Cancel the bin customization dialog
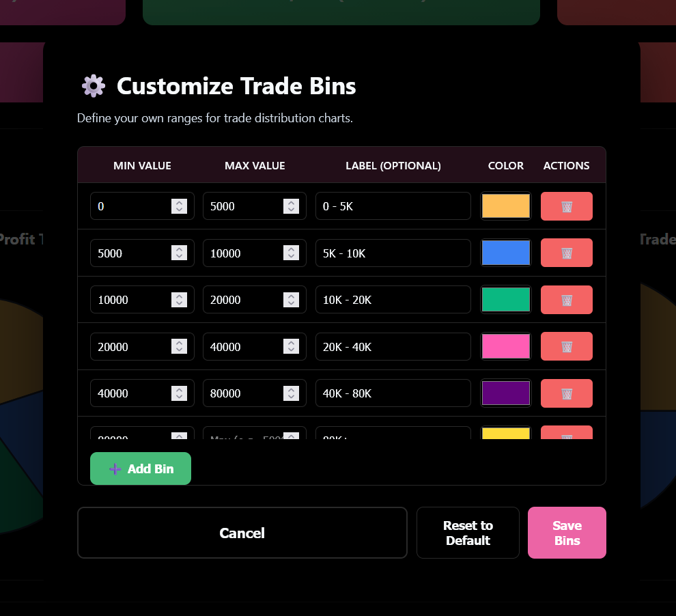Image resolution: width=676 pixels, height=616 pixels. (242, 533)
